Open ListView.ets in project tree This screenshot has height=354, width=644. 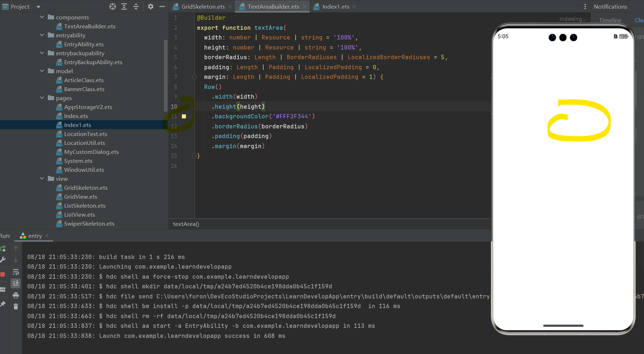pyautogui.click(x=79, y=214)
